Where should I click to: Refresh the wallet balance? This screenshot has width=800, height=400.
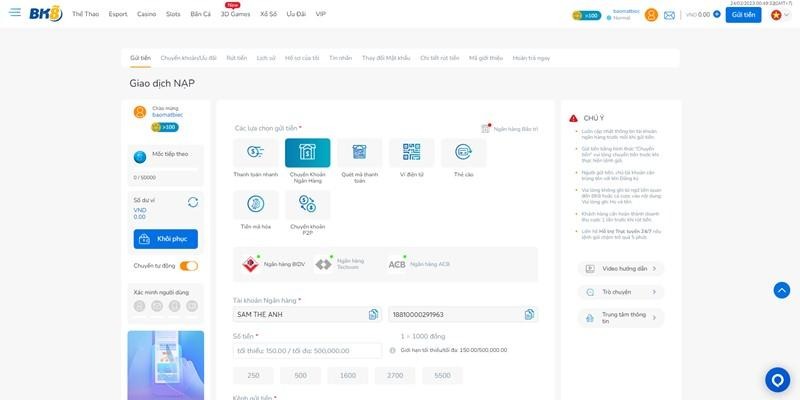tap(193, 202)
